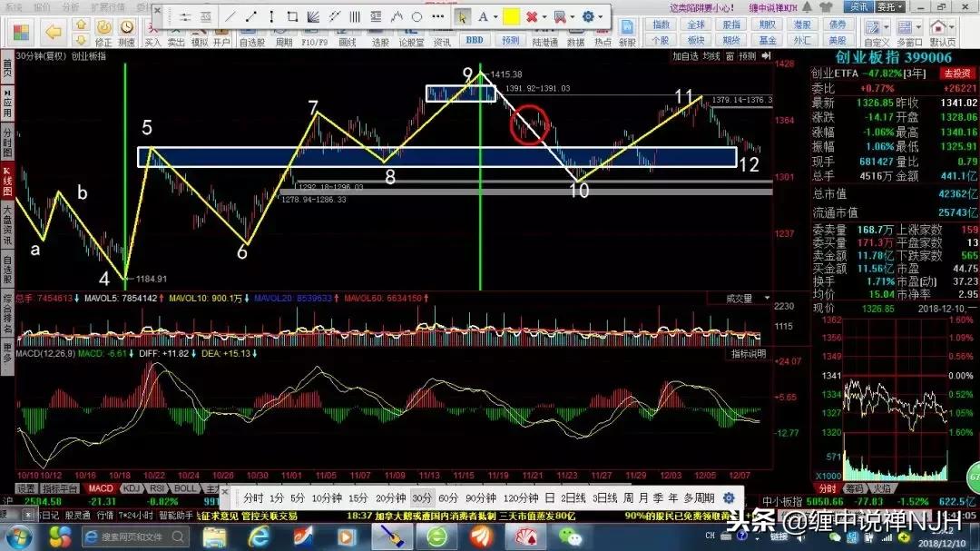The width and height of the screenshot is (980, 551).
Task: Click the BBD button
Action: [475, 39]
